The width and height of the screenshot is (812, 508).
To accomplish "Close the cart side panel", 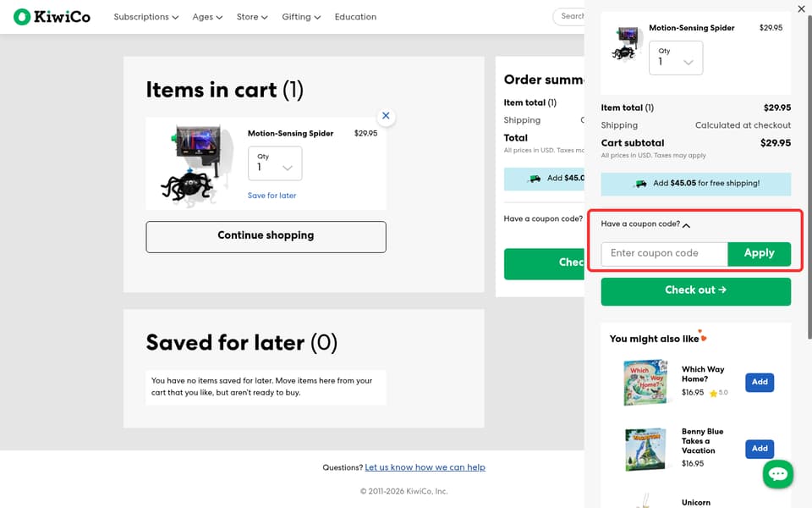I will coord(801,8).
